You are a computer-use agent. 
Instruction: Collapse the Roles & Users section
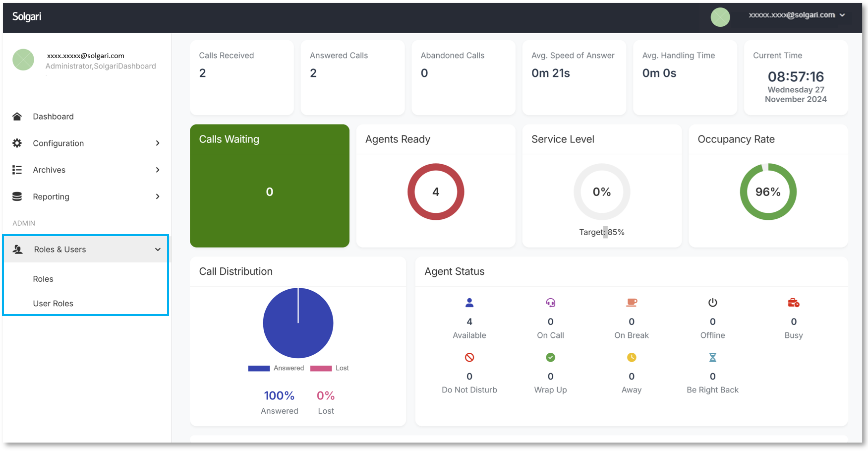(158, 249)
